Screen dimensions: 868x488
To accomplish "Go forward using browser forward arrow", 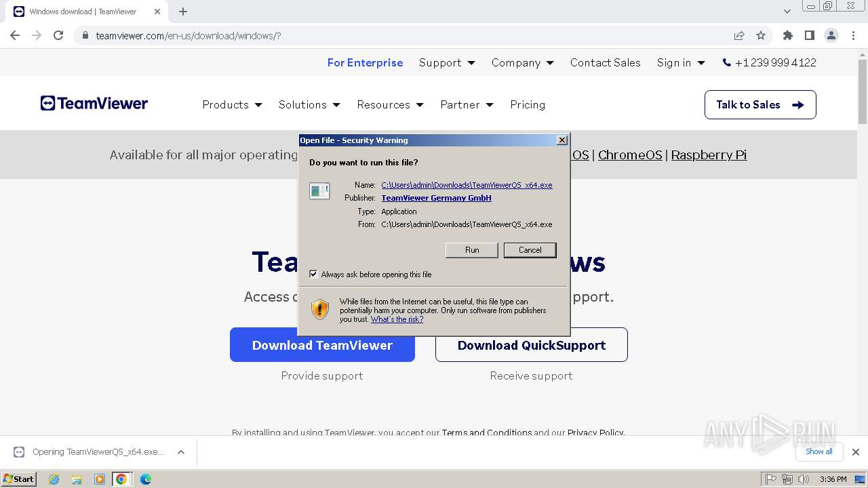I will tap(37, 35).
